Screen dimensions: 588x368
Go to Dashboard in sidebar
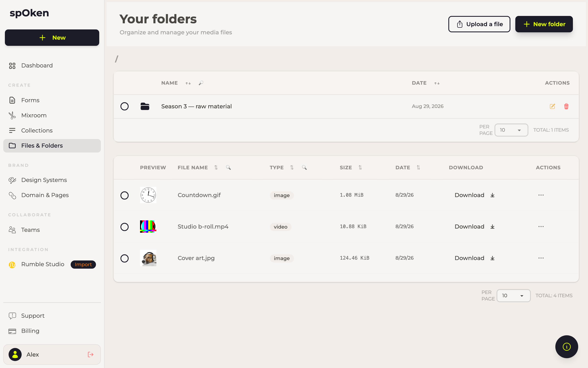tap(52, 65)
